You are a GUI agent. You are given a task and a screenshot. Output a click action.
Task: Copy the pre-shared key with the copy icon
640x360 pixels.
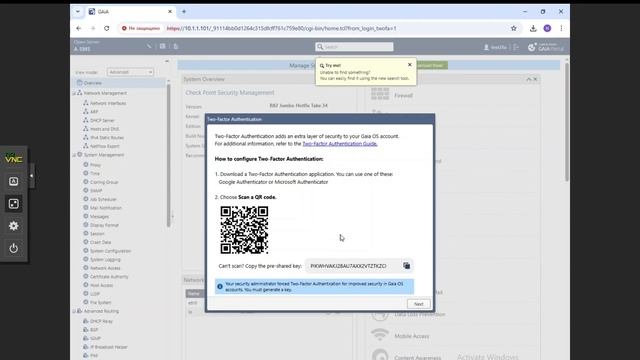[x=407, y=266]
